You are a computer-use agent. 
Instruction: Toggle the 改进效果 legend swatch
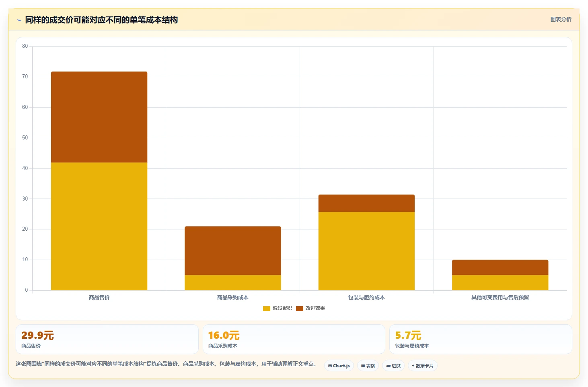point(299,308)
